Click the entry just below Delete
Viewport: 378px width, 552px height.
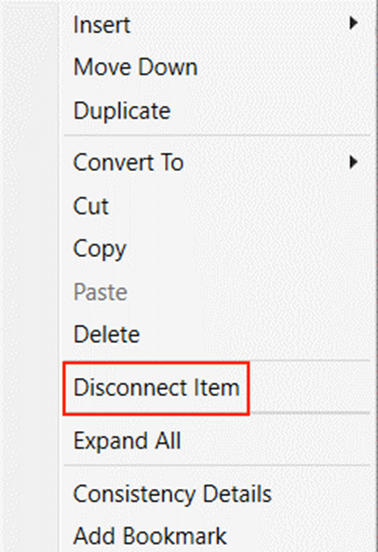(x=156, y=388)
